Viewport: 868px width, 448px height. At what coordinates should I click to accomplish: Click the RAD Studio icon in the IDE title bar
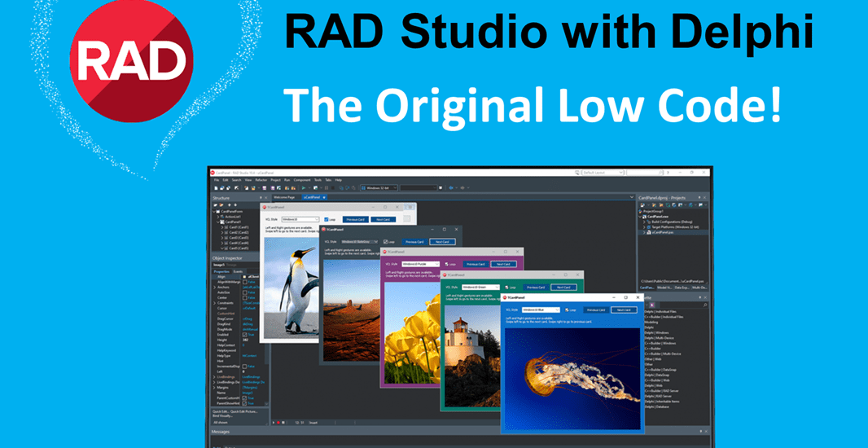(x=212, y=173)
